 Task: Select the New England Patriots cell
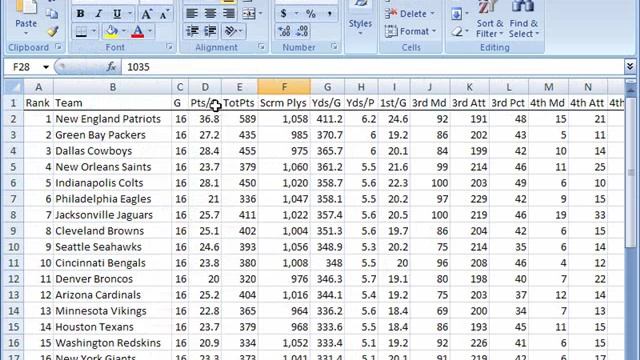click(113, 119)
